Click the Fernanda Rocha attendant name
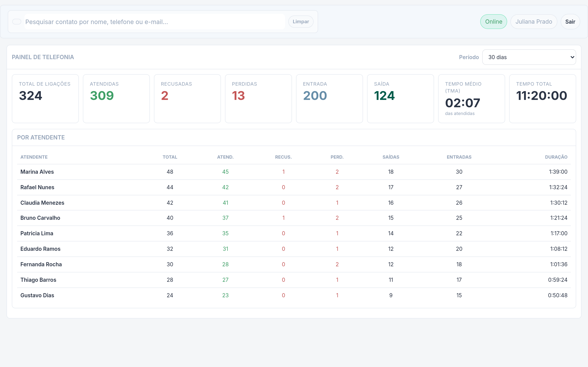 coord(41,264)
